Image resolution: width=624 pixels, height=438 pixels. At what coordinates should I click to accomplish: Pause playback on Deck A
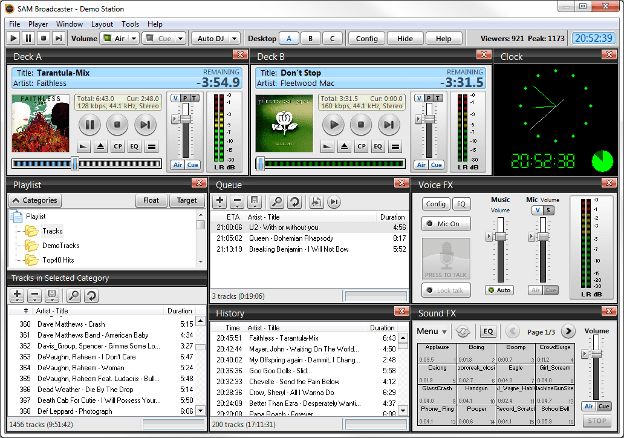click(x=90, y=125)
